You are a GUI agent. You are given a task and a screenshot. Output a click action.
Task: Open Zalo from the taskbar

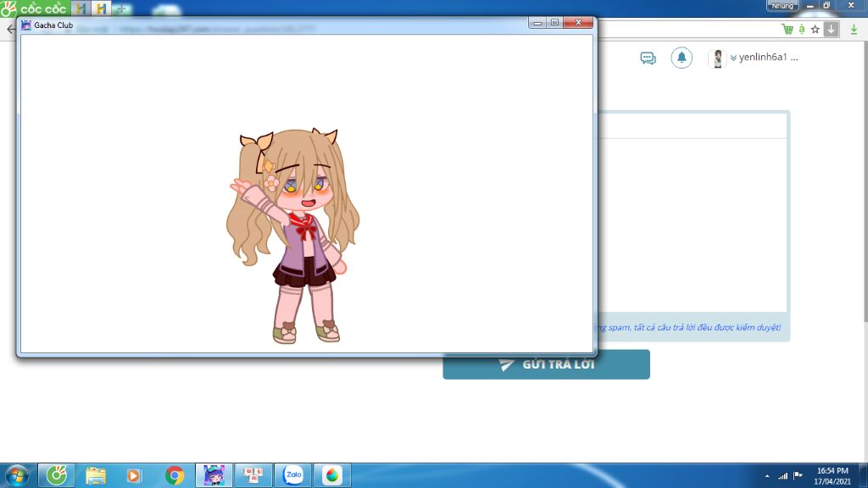click(292, 475)
